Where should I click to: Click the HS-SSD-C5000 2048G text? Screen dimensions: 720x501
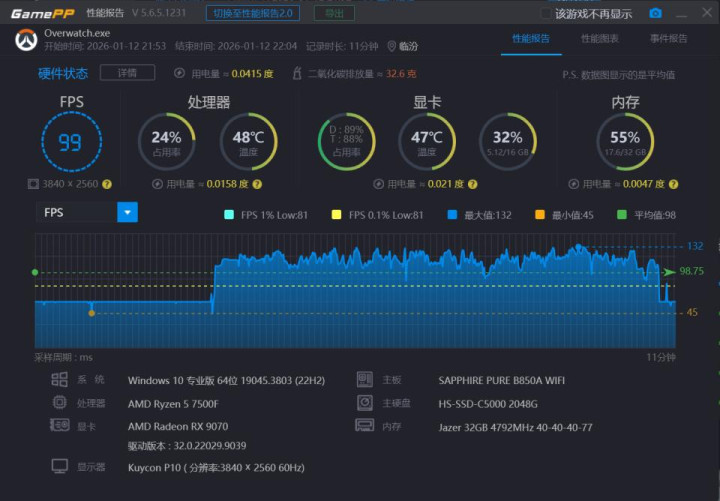click(488, 404)
